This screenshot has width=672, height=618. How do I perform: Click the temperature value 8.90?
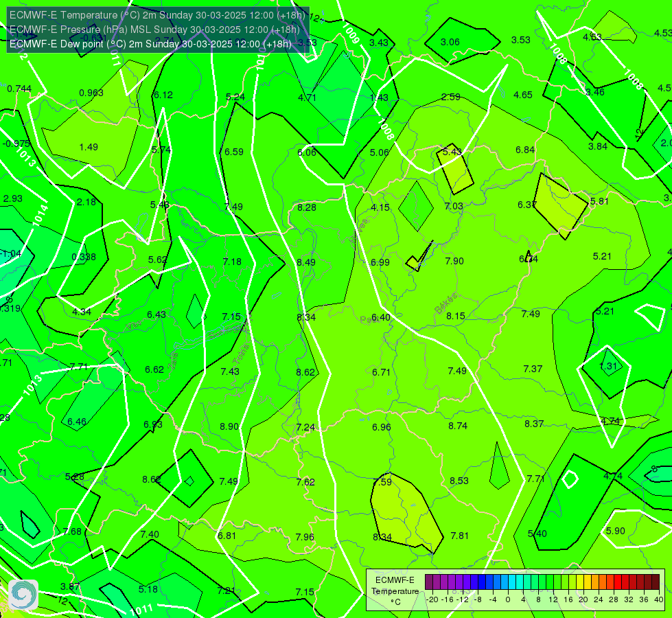[229, 426]
